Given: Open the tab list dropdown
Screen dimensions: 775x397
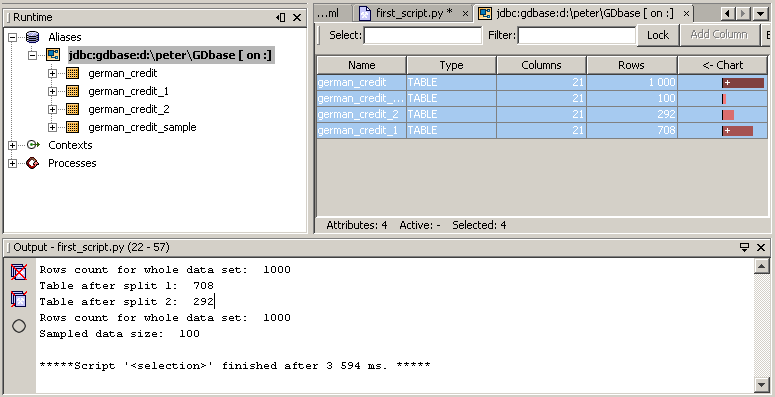Looking at the screenshot, I should 761,14.
